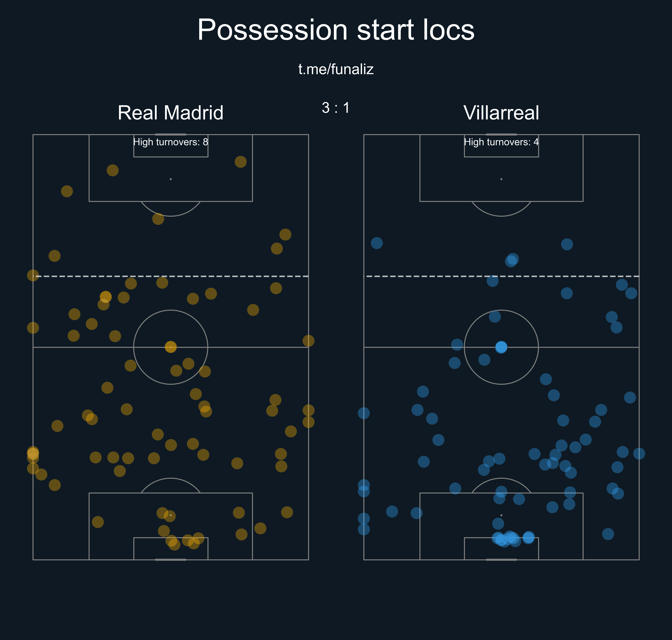Screen dimensions: 672x640
Task: Open the t.me/funaliz link
Action: [336, 69]
